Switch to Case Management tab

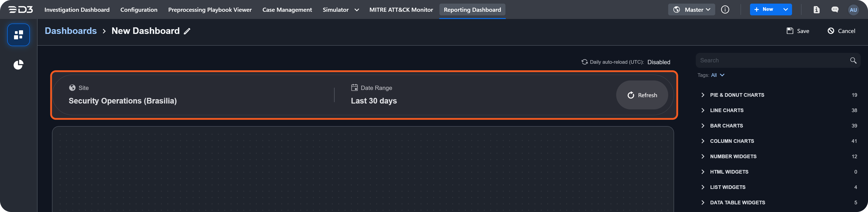click(287, 10)
